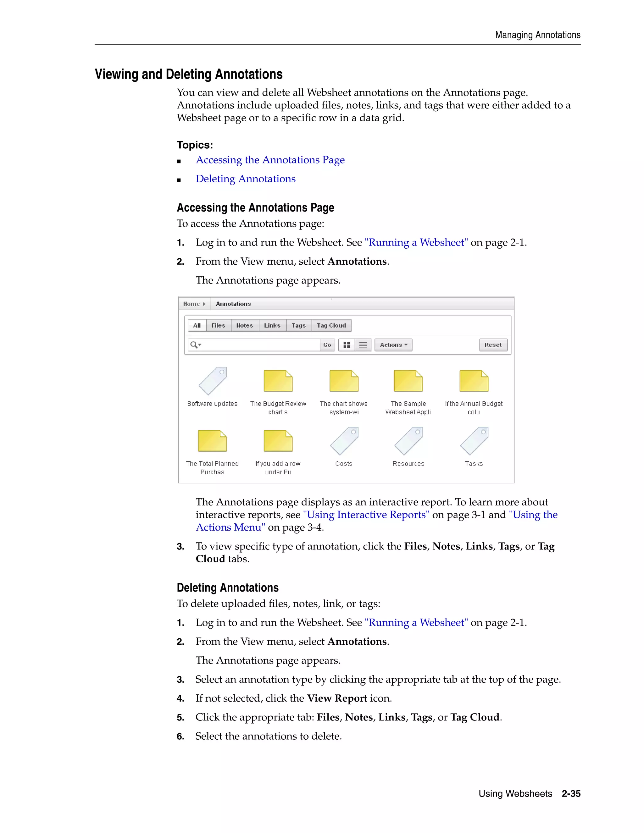Open If the Annual Budget colu note icon
The height and width of the screenshot is (833, 644).
pyautogui.click(x=474, y=381)
